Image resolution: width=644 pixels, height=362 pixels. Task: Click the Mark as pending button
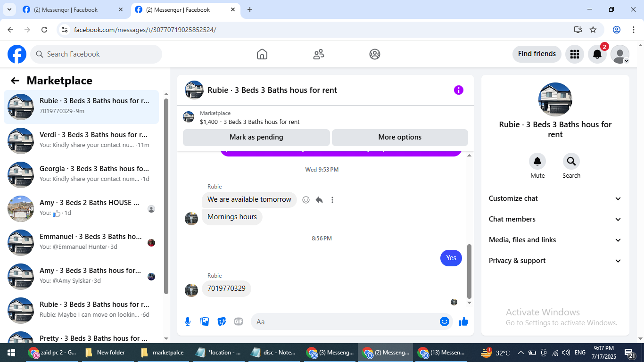pyautogui.click(x=256, y=137)
